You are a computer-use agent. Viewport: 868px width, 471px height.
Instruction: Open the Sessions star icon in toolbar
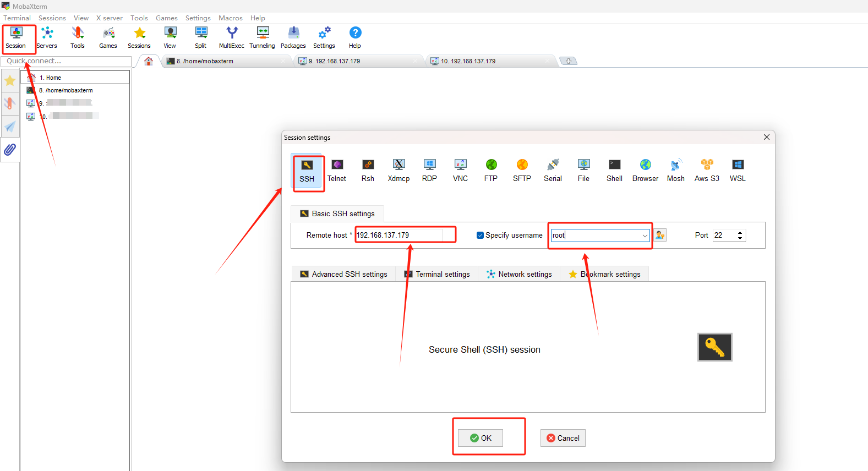pos(139,38)
